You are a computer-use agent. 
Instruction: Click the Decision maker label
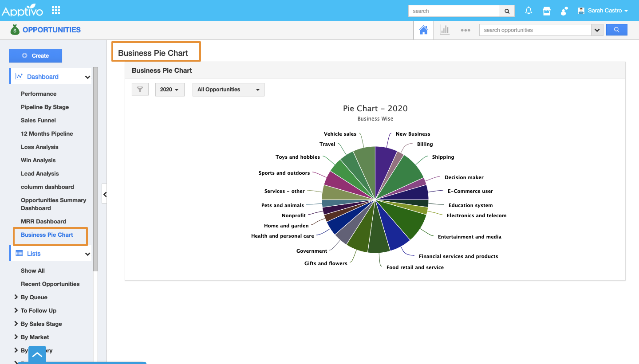pyautogui.click(x=464, y=177)
